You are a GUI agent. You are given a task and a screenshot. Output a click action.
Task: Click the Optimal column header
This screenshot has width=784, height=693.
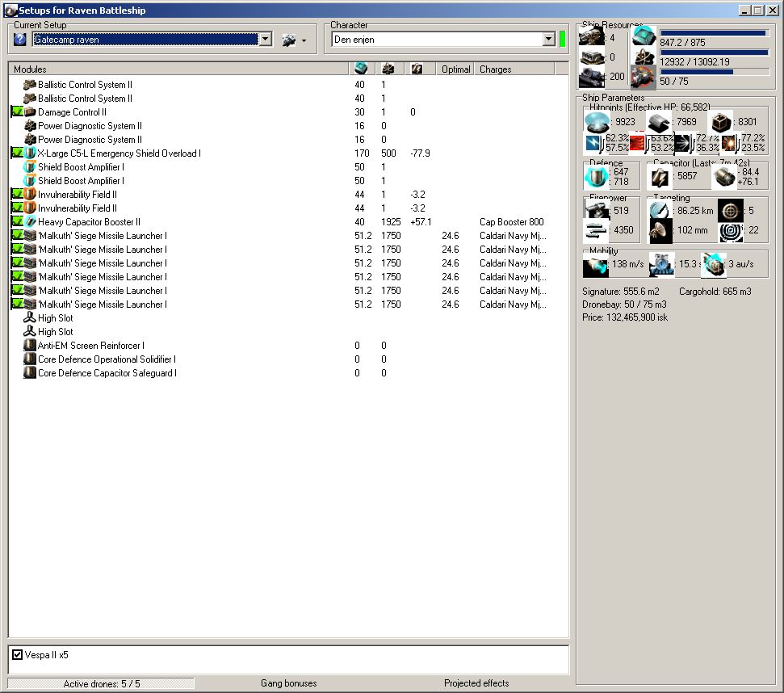point(455,69)
